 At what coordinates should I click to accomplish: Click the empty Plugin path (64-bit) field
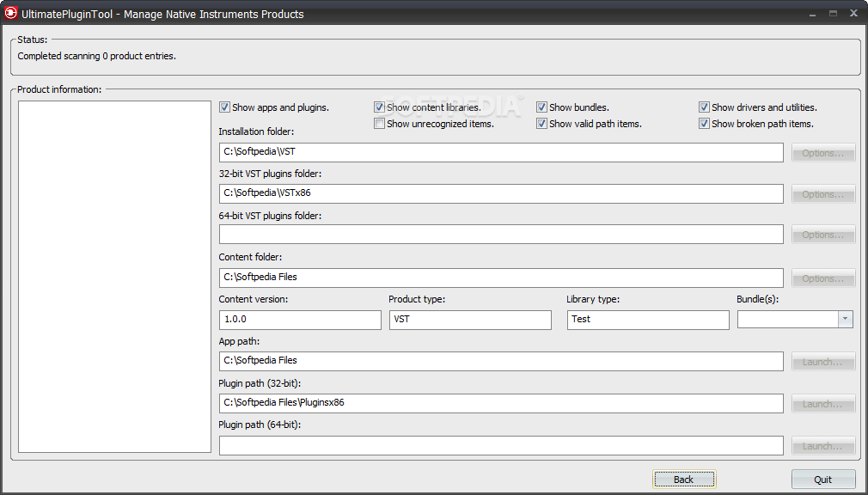(x=501, y=446)
